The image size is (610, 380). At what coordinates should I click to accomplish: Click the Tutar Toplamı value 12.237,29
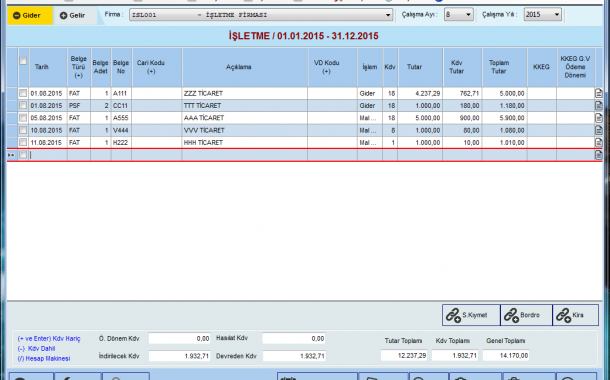pyautogui.click(x=404, y=355)
